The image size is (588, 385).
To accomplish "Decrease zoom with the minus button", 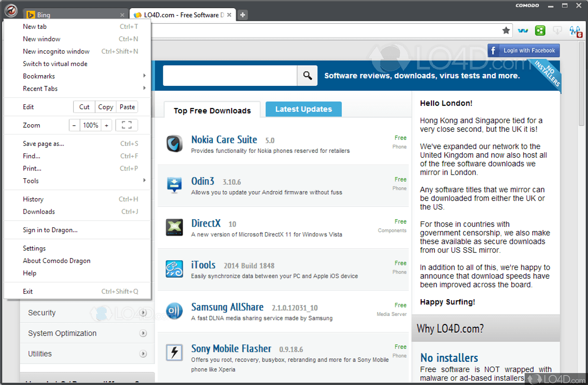I will [74, 125].
